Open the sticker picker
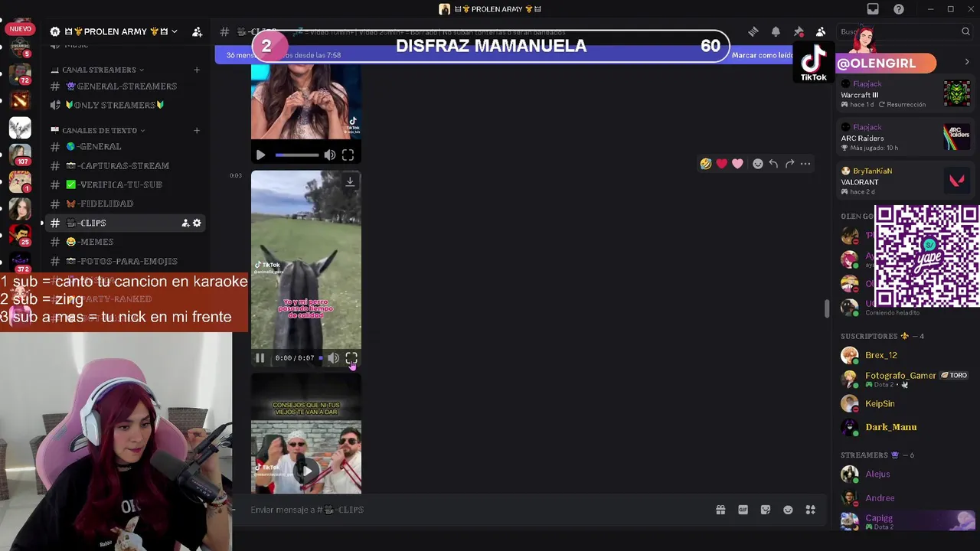980x551 pixels. click(x=766, y=510)
